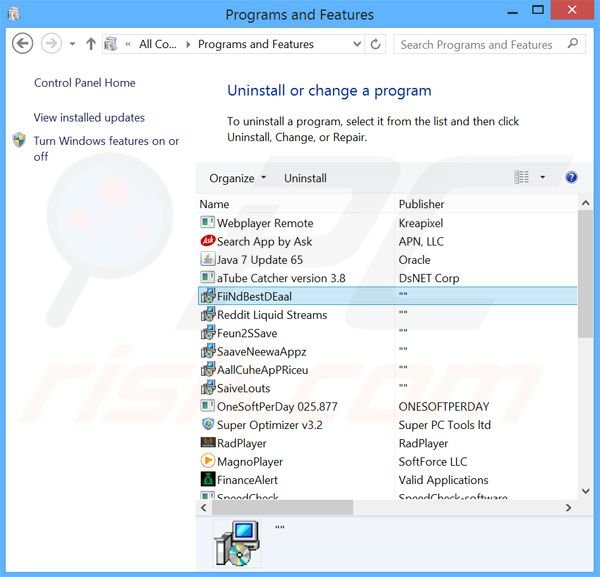
Task: Select the Reddit Liquid Streams icon
Action: (208, 314)
